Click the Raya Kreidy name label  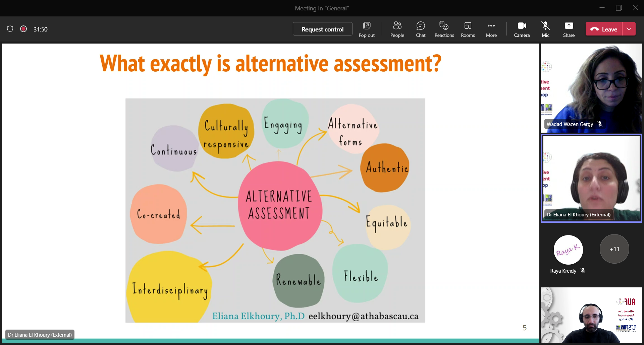click(x=563, y=271)
